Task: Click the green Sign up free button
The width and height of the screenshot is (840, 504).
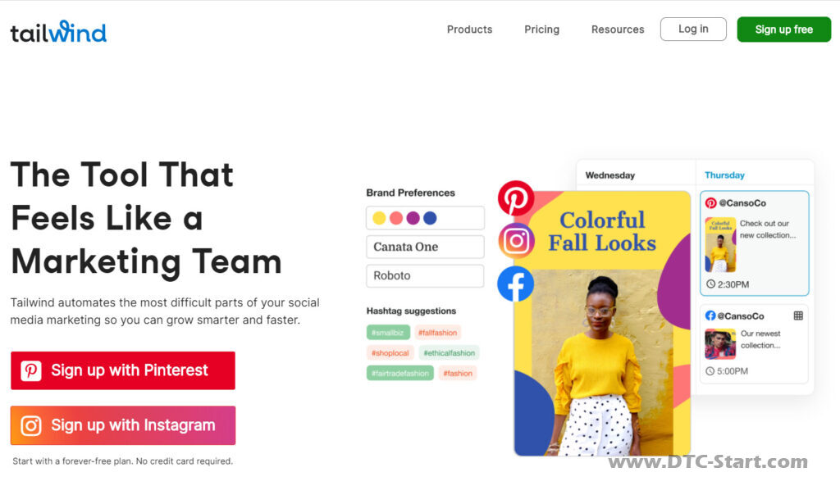Action: coord(783,30)
